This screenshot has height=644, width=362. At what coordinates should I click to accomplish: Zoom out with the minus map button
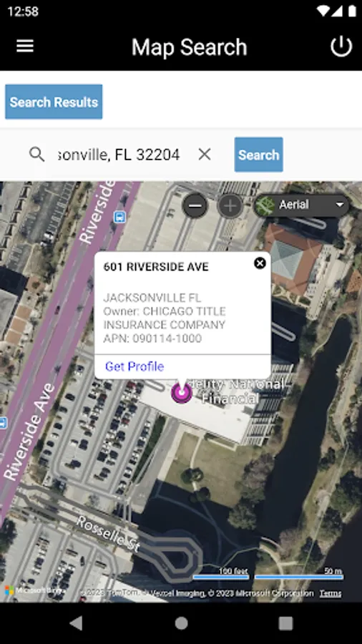[x=195, y=205]
